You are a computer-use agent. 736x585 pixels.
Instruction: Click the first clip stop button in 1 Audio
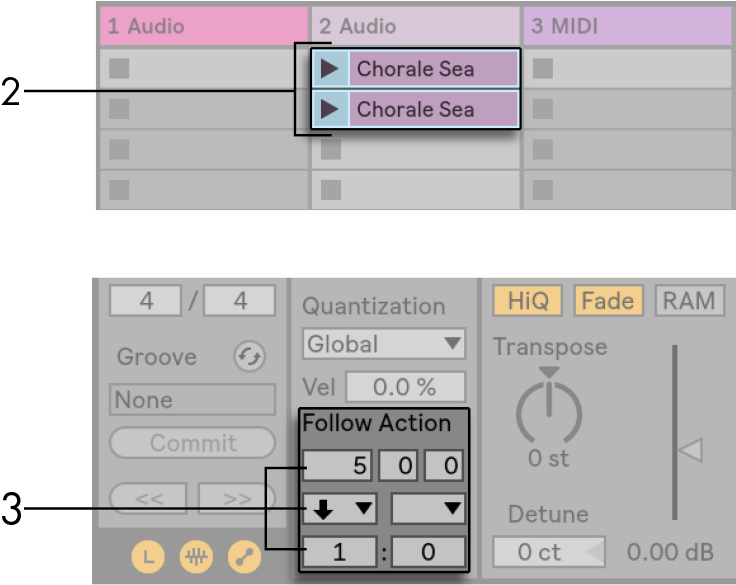[120, 69]
